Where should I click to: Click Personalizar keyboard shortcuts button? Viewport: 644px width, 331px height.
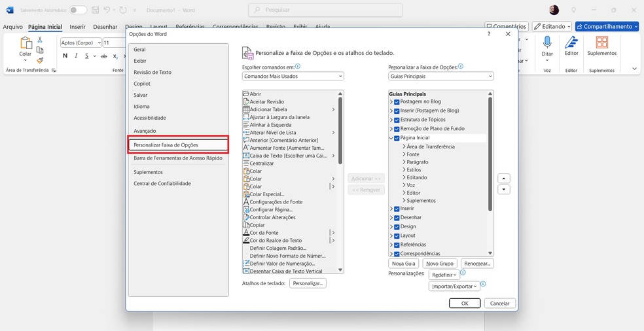tap(308, 283)
